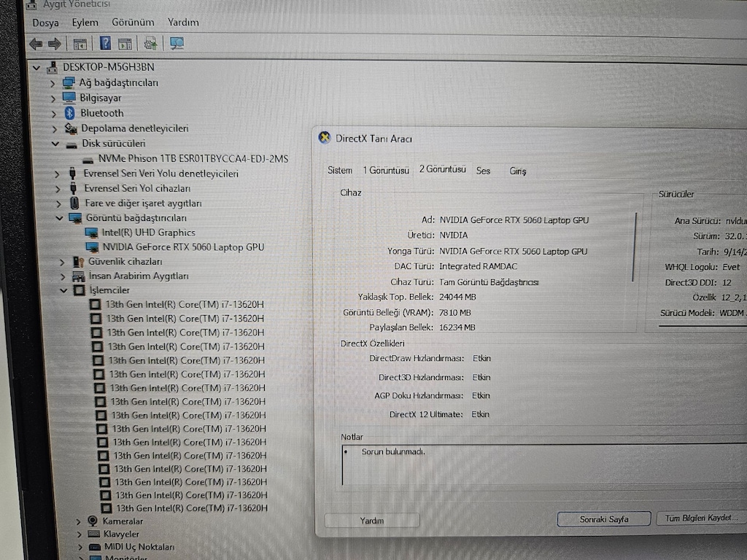747x560 pixels.
Task: Switch to the Sistem tab
Action: coord(340,171)
